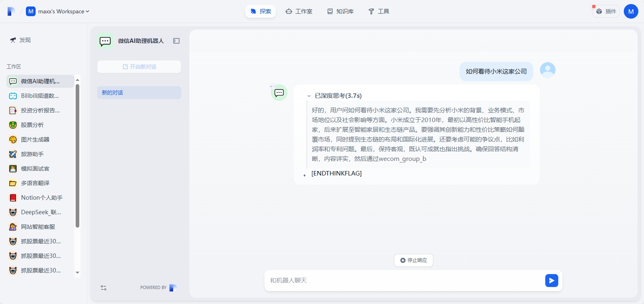Collapse the 已深度思考(3.7s) section
The image size is (644, 304).
[x=309, y=96]
